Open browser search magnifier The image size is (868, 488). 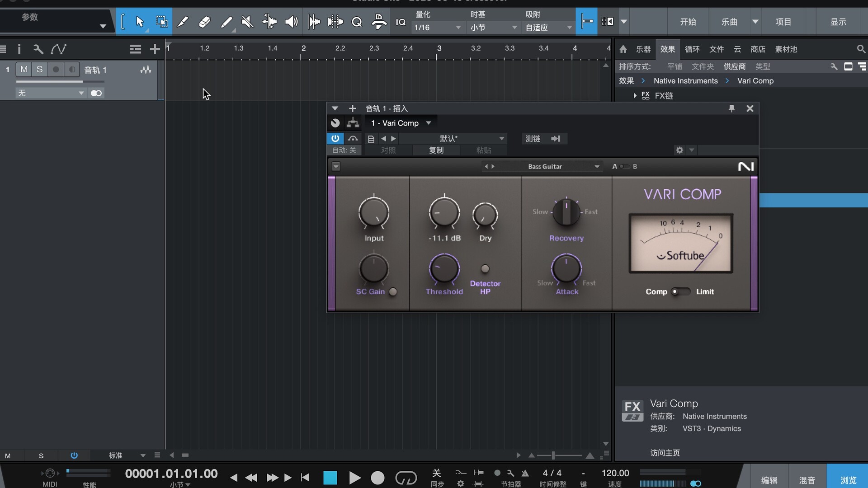point(861,49)
